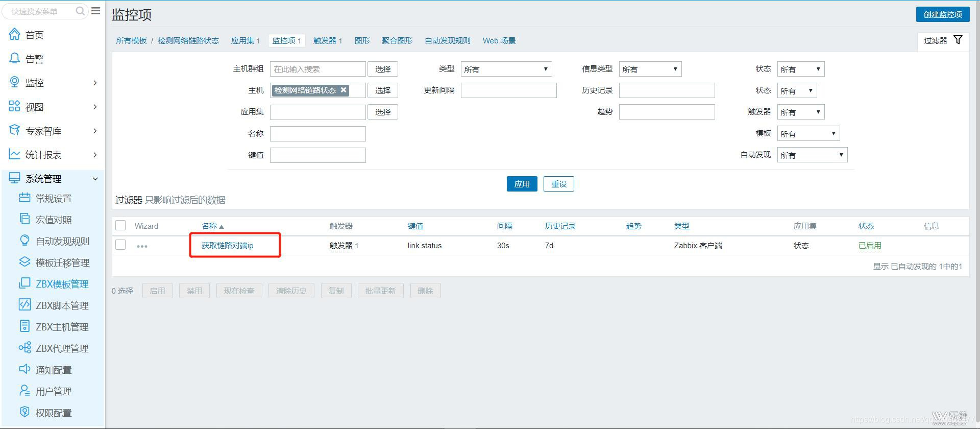Remove the 检测网络链路状态 host tag
This screenshot has height=429, width=980.
[344, 90]
